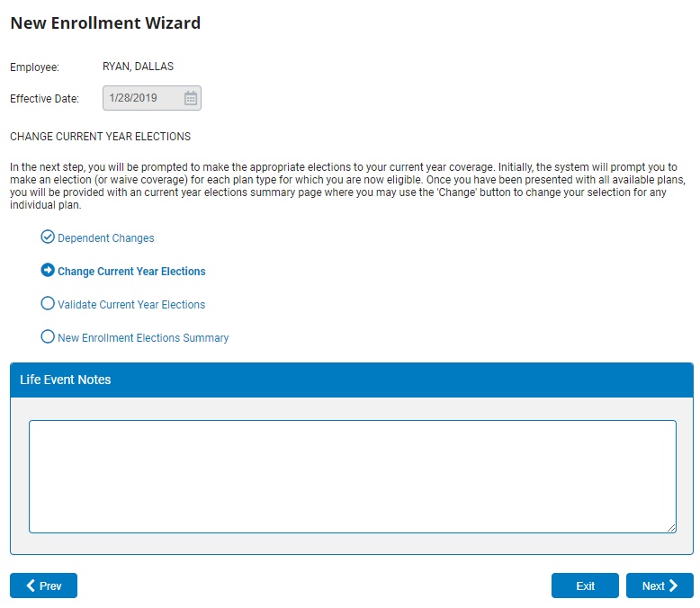This screenshot has width=700, height=608.
Task: Click the checkmark icon beside Dependent Changes
Action: 48,237
